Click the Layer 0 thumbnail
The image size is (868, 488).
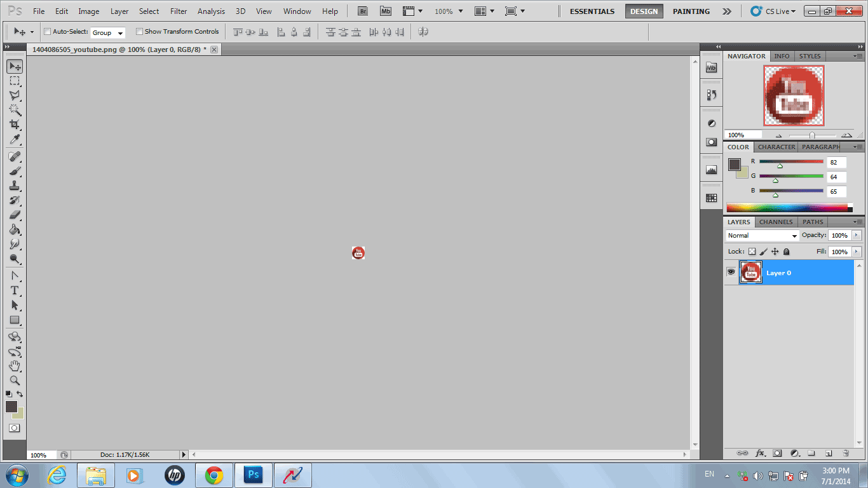[x=750, y=272]
